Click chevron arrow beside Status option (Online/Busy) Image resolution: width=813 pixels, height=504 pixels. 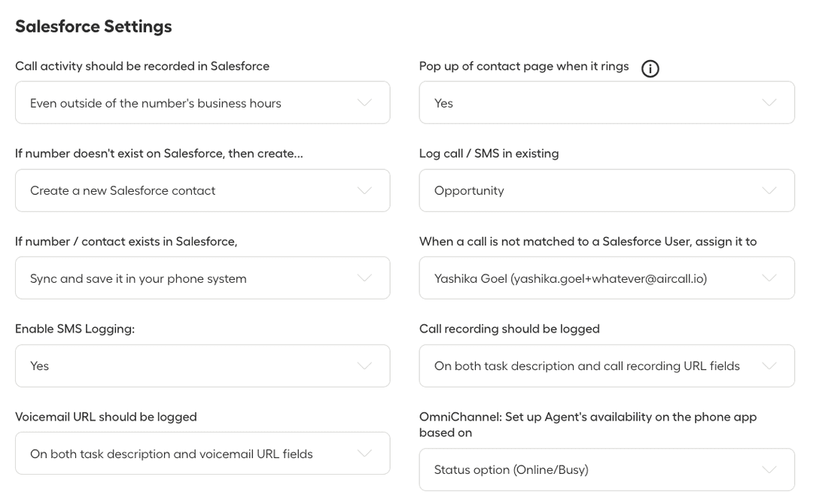pyautogui.click(x=769, y=469)
